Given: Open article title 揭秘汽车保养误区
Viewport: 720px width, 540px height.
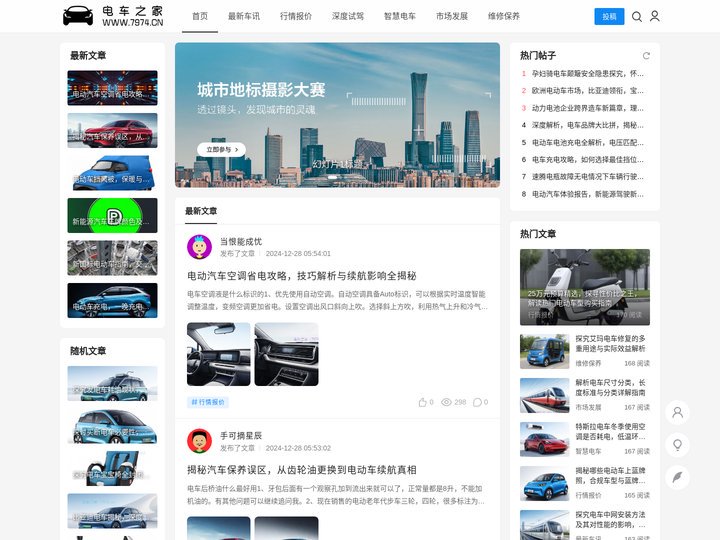Looking at the screenshot, I should click(x=302, y=470).
